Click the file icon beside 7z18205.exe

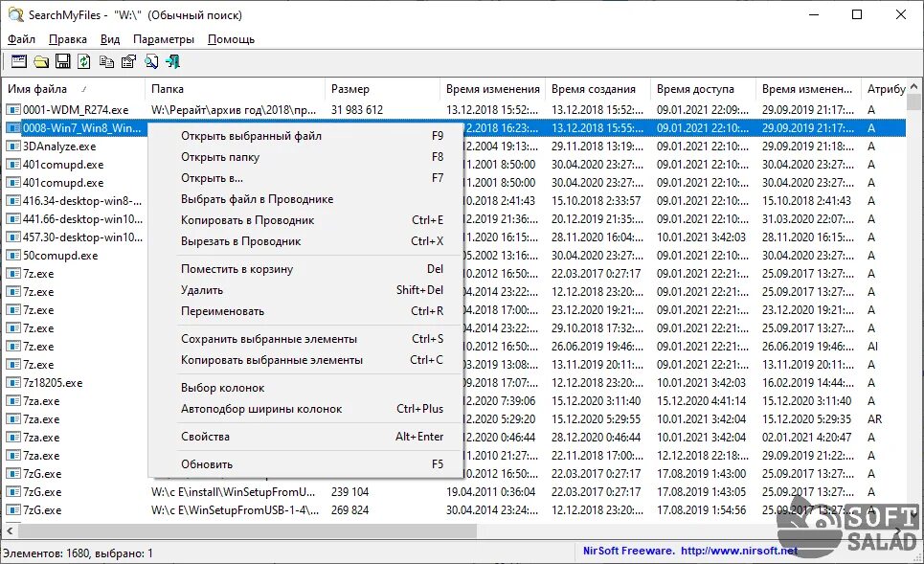[x=13, y=383]
